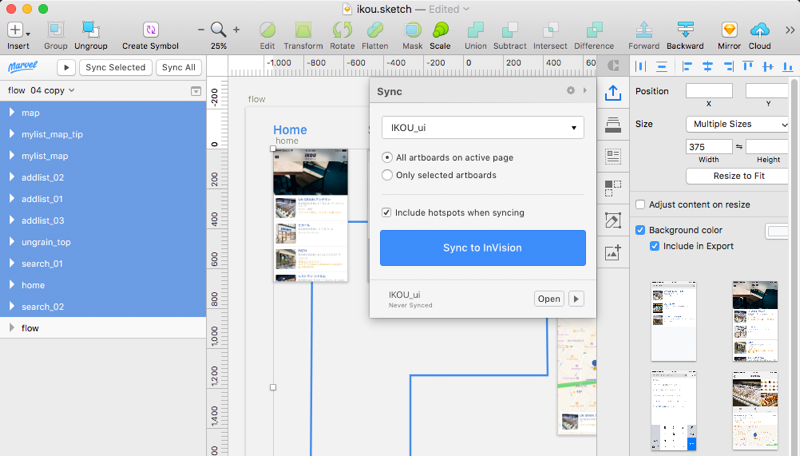The image size is (800, 456).
Task: Click the Mask icon
Action: (412, 30)
